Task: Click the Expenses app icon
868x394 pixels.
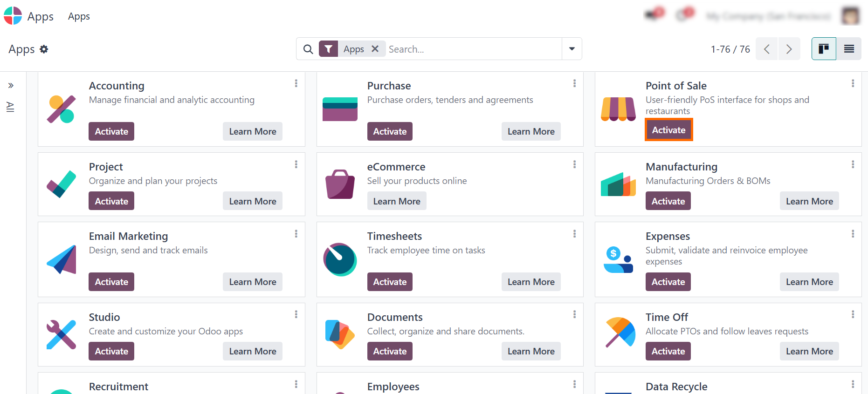Action: (618, 259)
